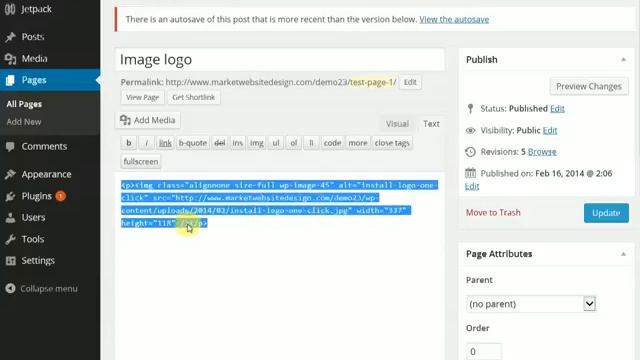Click the code quicktag button

coord(332,143)
